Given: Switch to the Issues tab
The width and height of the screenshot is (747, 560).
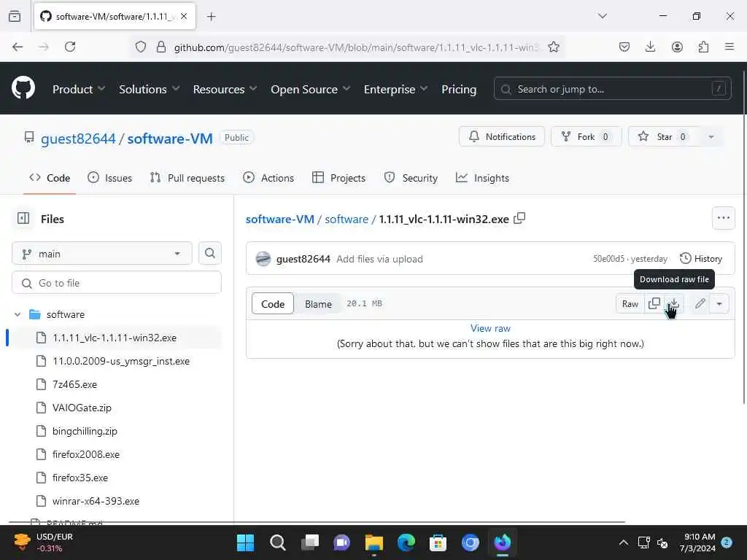Looking at the screenshot, I should point(110,178).
